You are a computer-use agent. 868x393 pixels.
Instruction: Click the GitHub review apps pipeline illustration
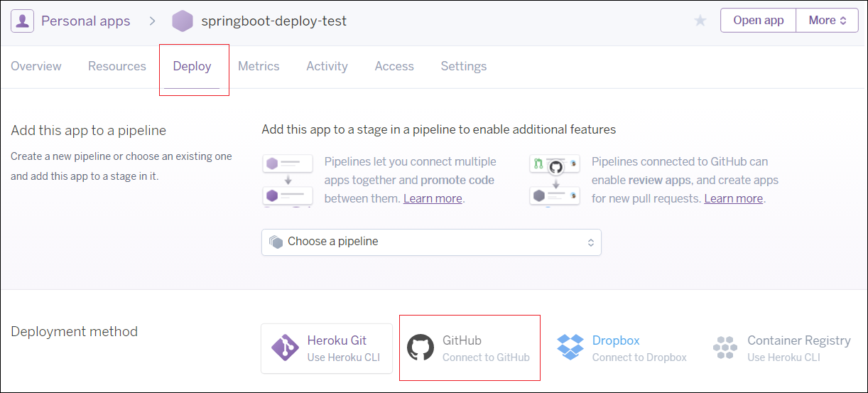(555, 181)
